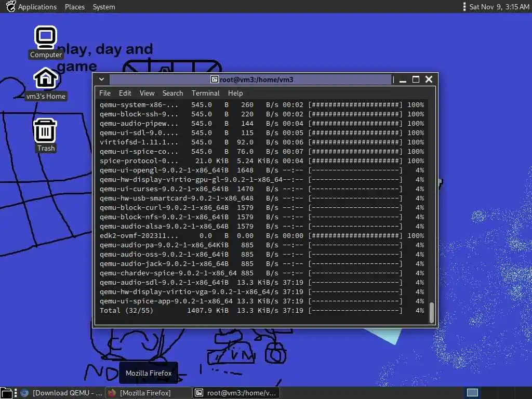Click the clock showing Sat Nov 9, 3:15 AM
This screenshot has height=399, width=532.
tap(499, 7)
